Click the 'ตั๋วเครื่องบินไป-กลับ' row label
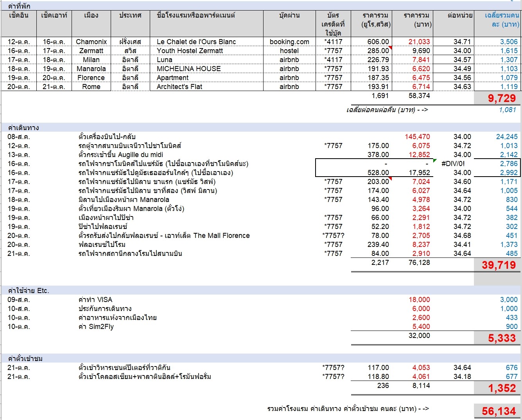 coord(107,137)
